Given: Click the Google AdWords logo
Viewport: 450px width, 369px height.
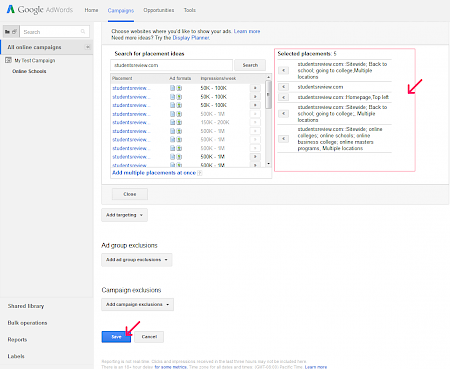Looking at the screenshot, I should click(x=40, y=10).
